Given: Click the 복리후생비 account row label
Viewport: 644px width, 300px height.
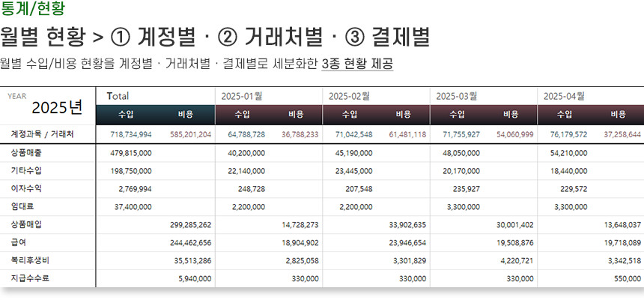Looking at the screenshot, I should (28, 260).
